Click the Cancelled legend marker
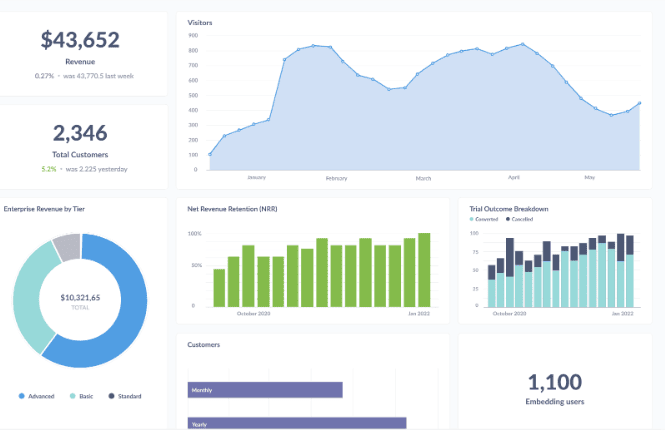Viewport: 665px width, 437px height. tap(508, 219)
